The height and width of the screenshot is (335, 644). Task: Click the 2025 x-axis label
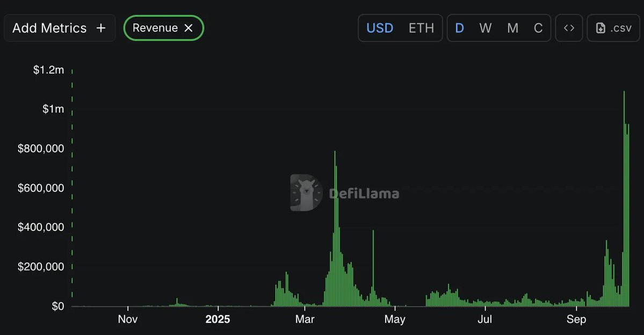point(218,319)
